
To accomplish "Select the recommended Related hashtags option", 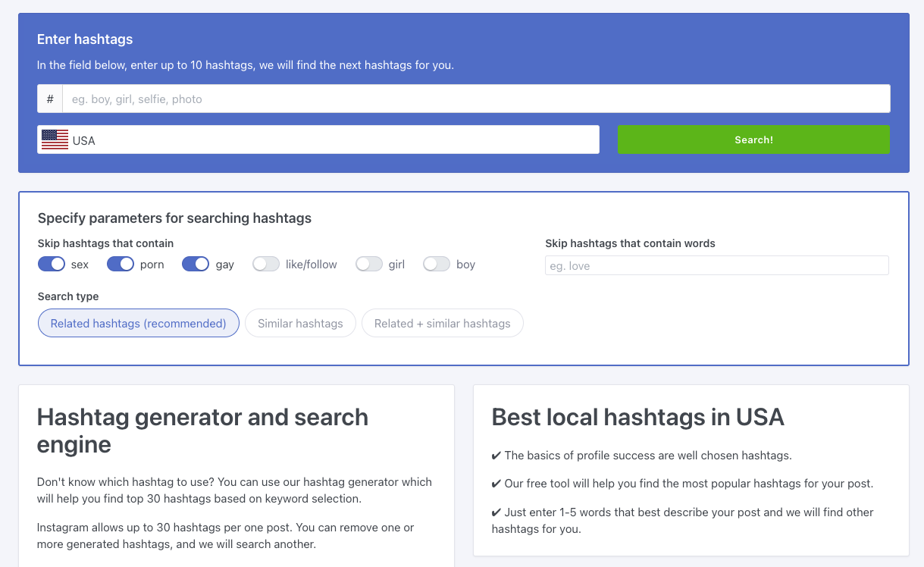I will (138, 323).
